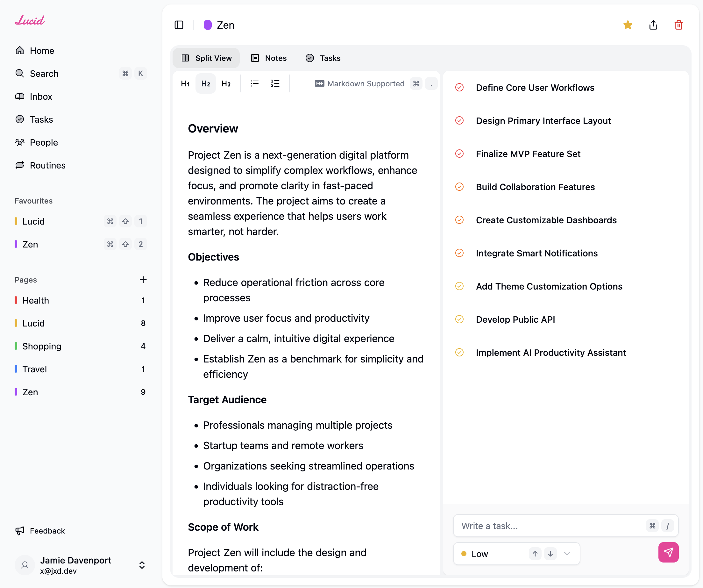
Task: Check off Build Collaboration Features task
Action: 459,187
